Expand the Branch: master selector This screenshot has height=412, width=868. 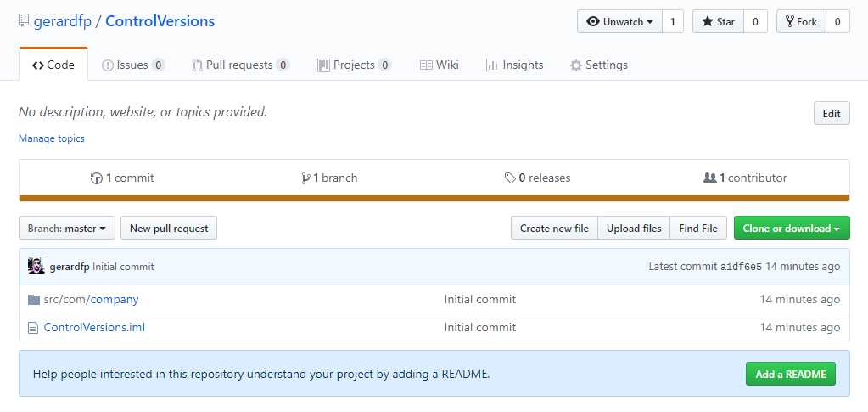click(66, 229)
